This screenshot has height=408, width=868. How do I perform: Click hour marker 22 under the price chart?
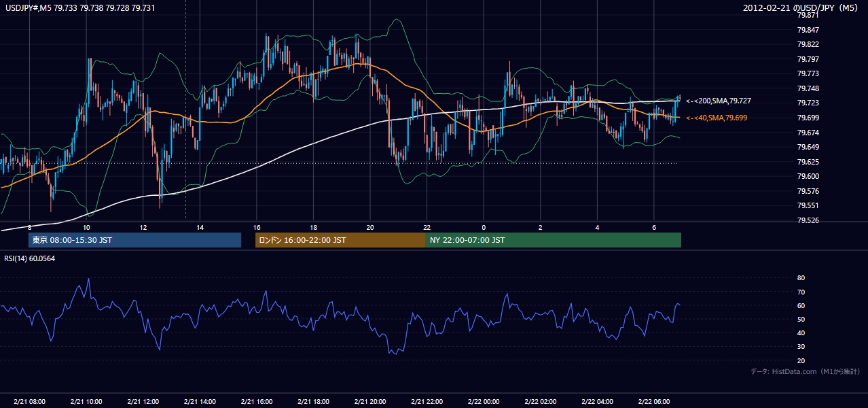pyautogui.click(x=427, y=227)
